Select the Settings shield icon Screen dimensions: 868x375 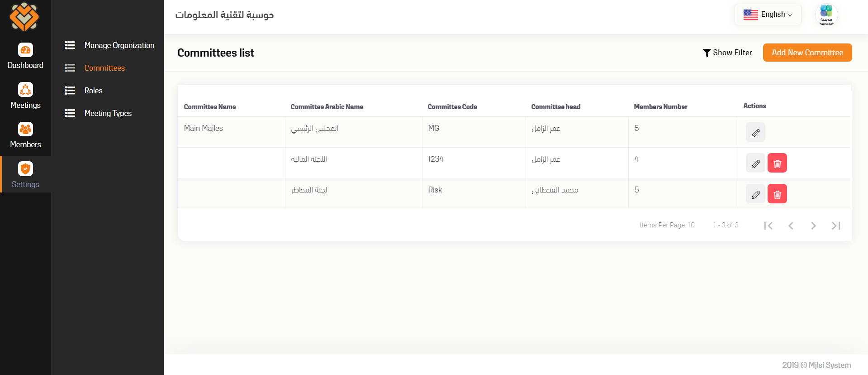[25, 169]
